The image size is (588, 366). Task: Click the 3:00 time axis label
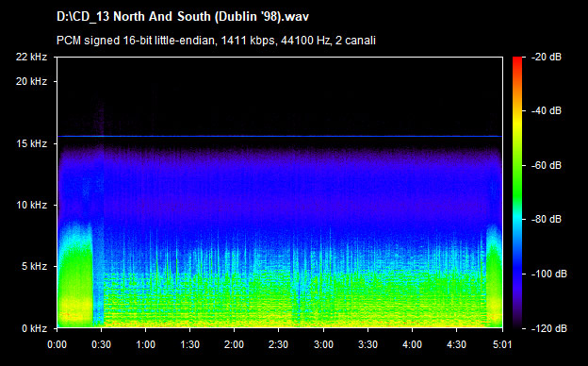pyautogui.click(x=323, y=344)
